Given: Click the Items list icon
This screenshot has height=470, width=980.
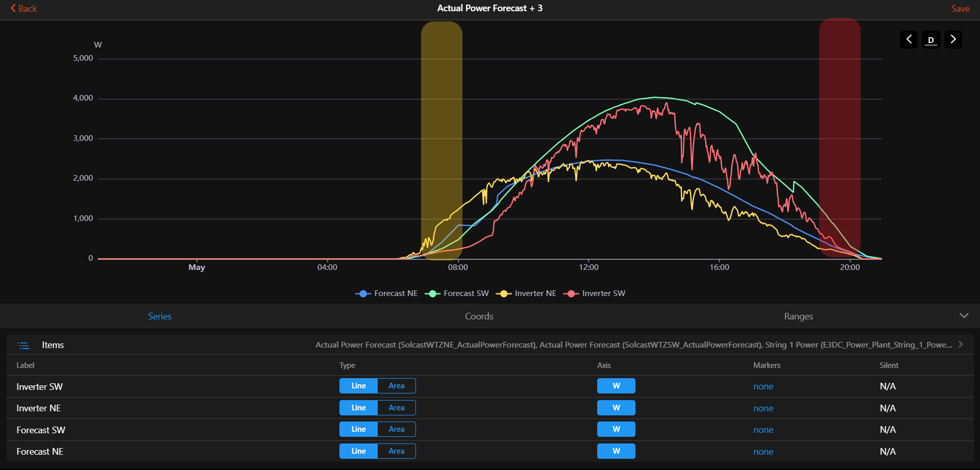Looking at the screenshot, I should point(24,345).
